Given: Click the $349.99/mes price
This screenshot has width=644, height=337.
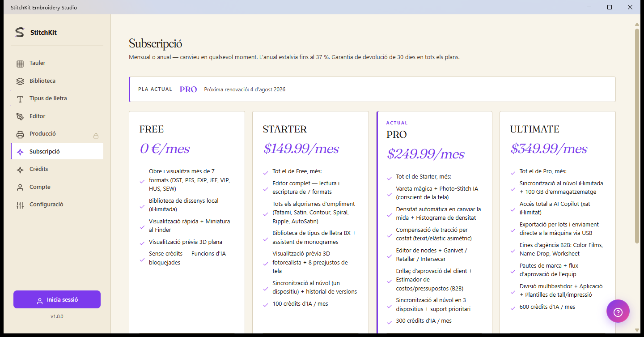Looking at the screenshot, I should pos(549,149).
